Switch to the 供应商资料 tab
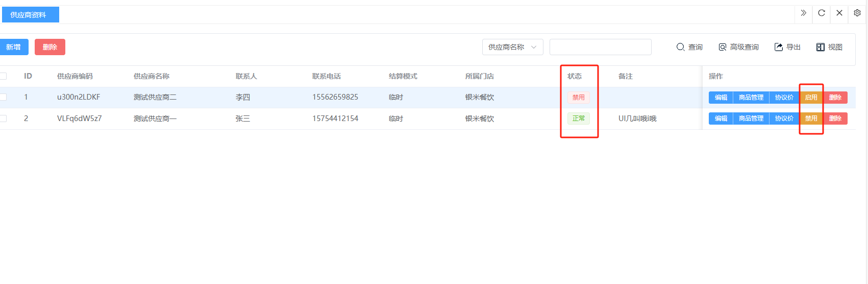Screen dimensions: 868x284 [x=30, y=15]
